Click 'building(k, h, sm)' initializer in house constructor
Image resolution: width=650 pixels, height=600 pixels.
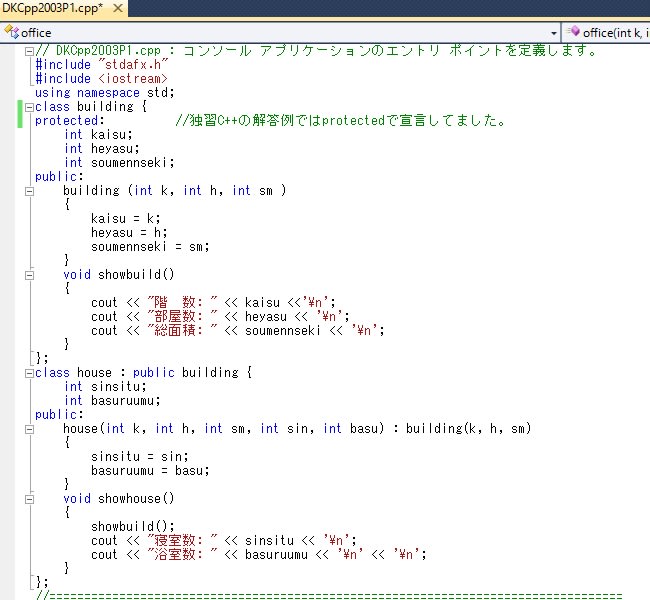pos(468,429)
